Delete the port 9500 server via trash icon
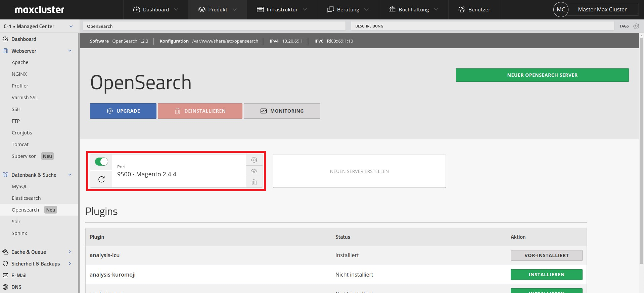Viewport: 644px width, 293px height. [254, 182]
